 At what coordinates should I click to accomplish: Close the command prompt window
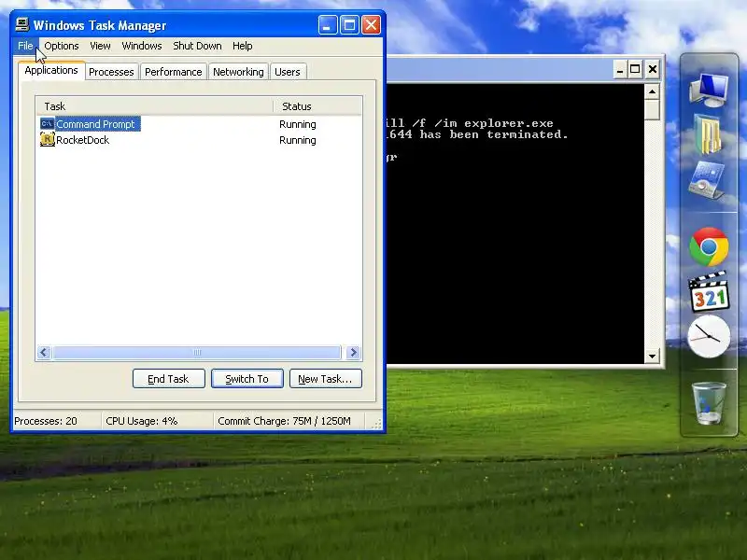653,69
